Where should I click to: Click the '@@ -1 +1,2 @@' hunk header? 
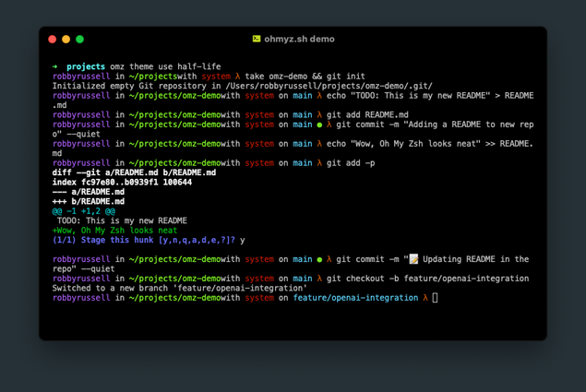click(x=84, y=211)
